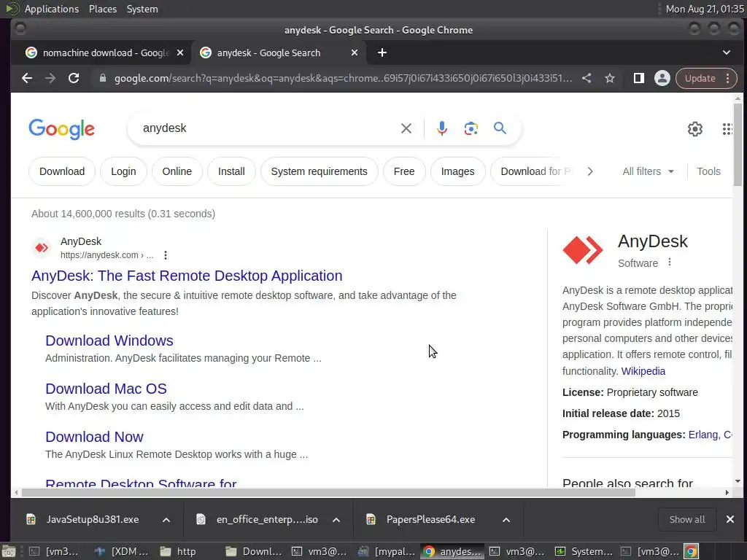Click AnyDesk logo in knowledge panel
The height and width of the screenshot is (560, 747).
(x=583, y=250)
